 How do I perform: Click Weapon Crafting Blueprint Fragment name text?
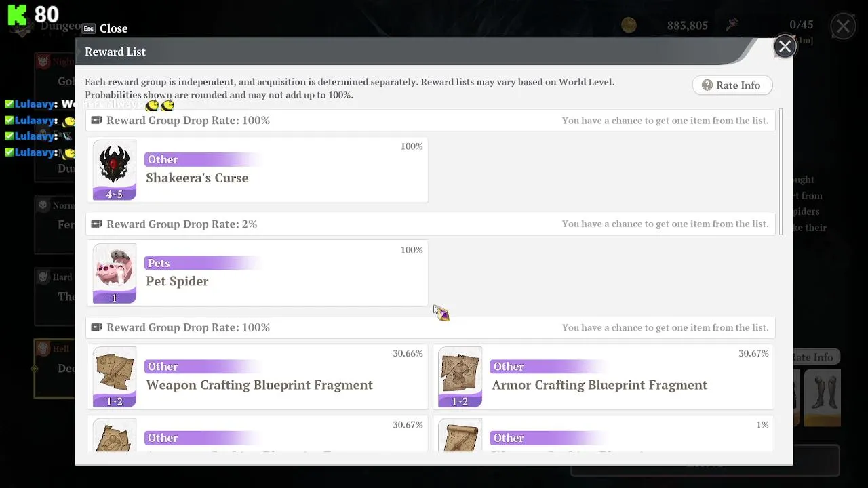tap(260, 385)
